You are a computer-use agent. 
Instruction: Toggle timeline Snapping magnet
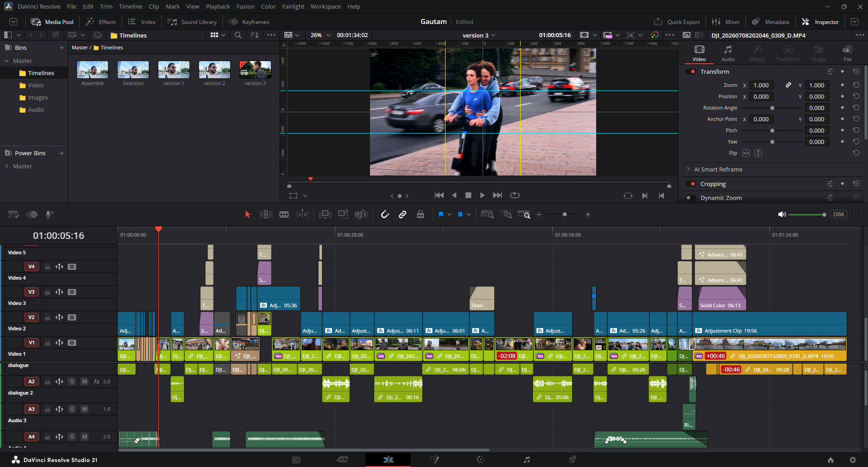385,214
